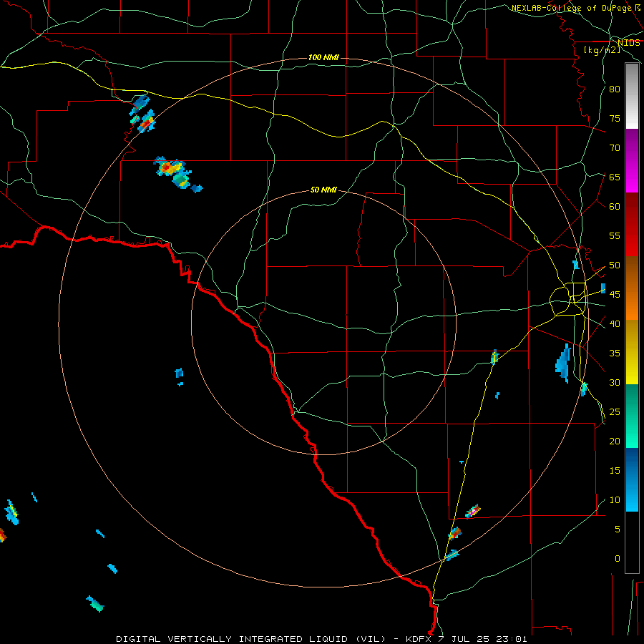
Task: Click the 20 value on the color scale
Action: pos(615,441)
